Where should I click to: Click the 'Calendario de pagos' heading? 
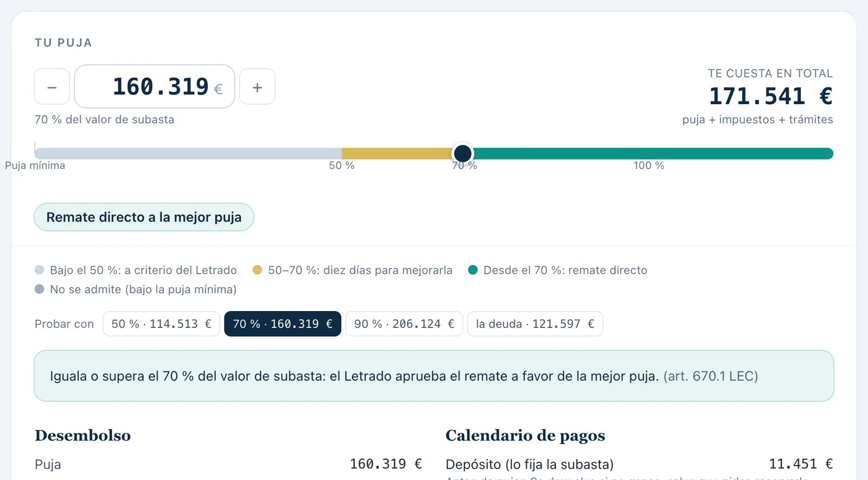[525, 435]
